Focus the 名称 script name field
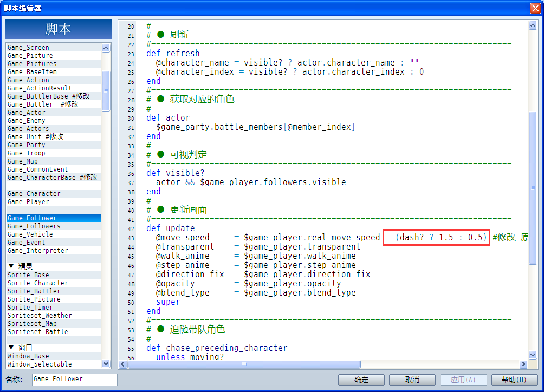 pyautogui.click(x=75, y=379)
